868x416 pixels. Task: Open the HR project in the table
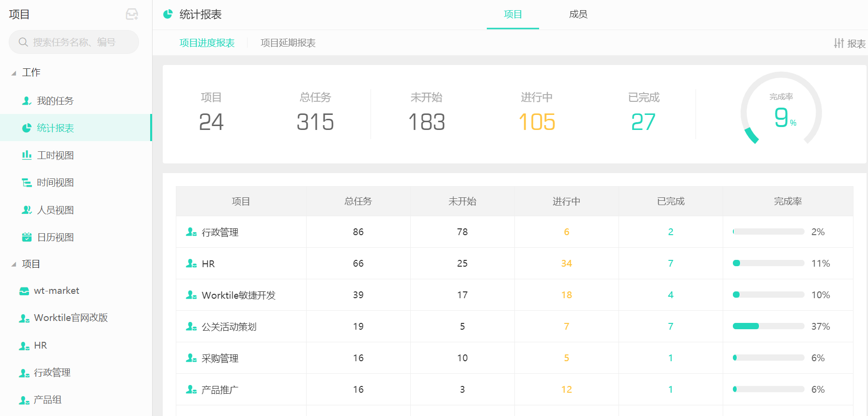[208, 264]
